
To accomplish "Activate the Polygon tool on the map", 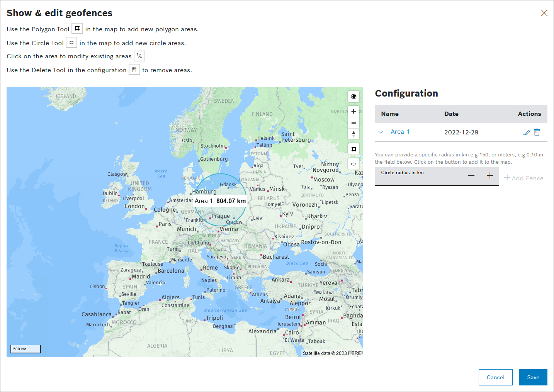I will coord(353,149).
